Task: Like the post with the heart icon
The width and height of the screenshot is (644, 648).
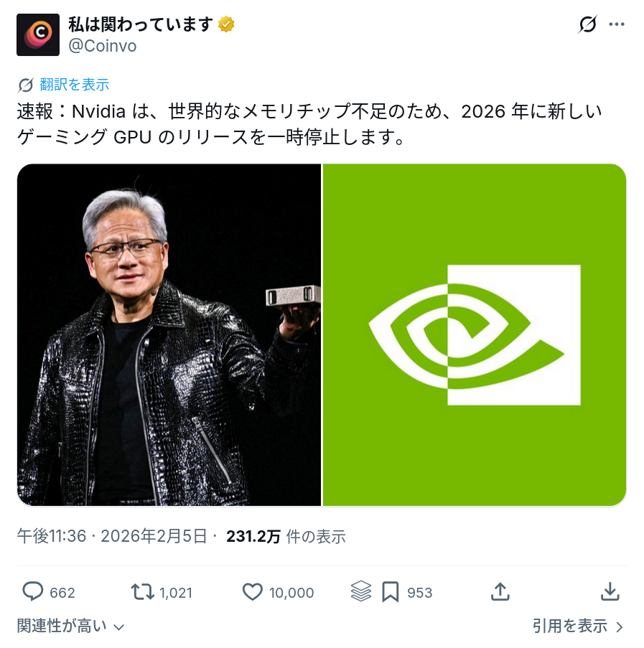Action: click(x=252, y=592)
